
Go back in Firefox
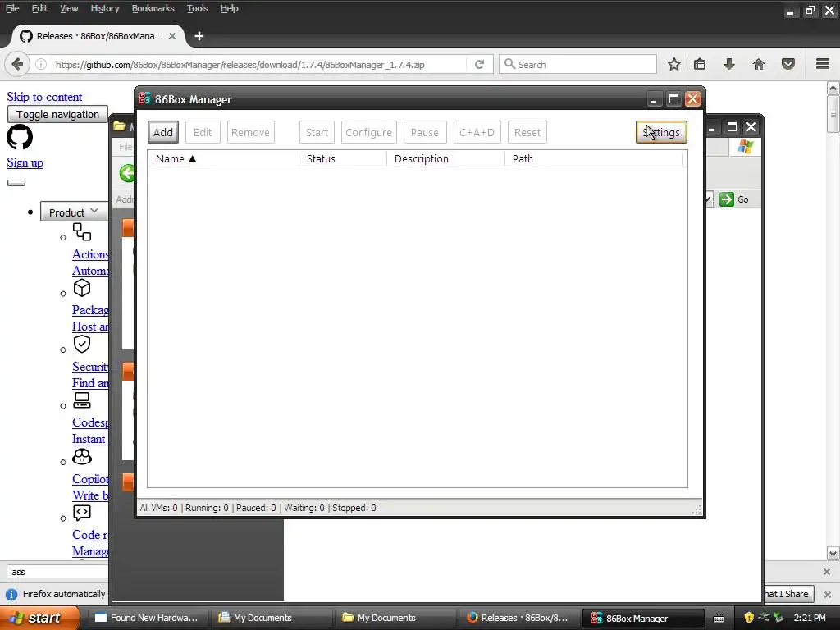coord(17,64)
